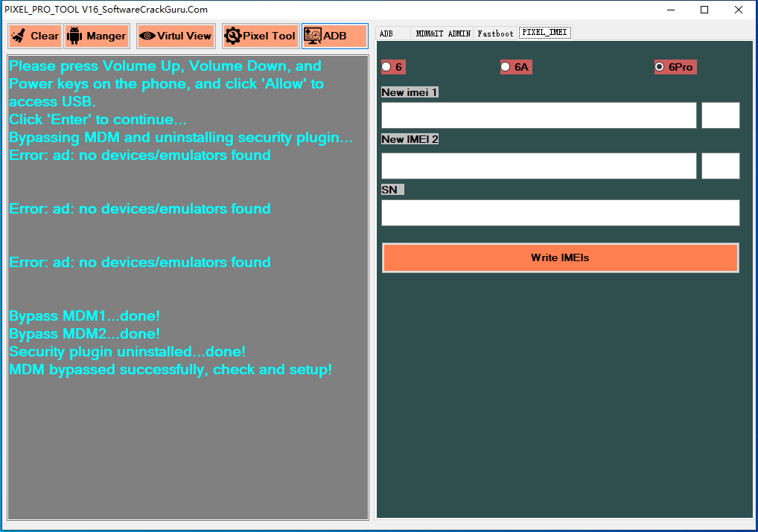
Task: Click the small box beside New IMEI 2
Action: click(x=720, y=166)
